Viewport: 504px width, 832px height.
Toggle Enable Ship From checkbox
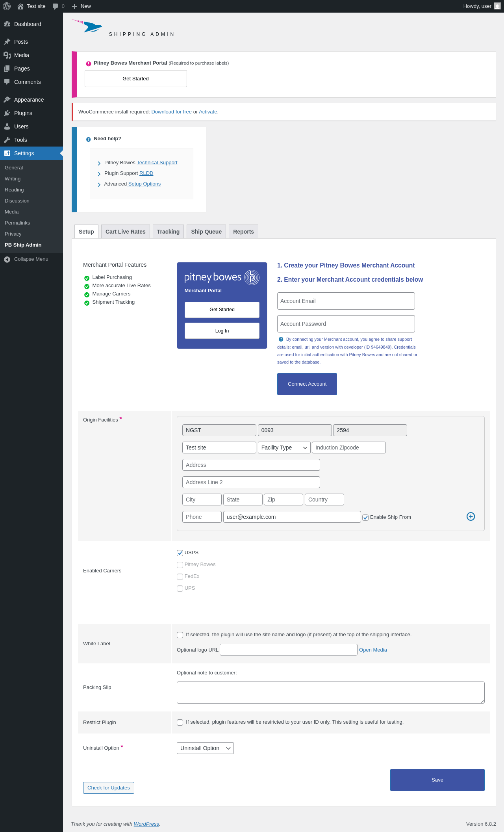click(365, 518)
